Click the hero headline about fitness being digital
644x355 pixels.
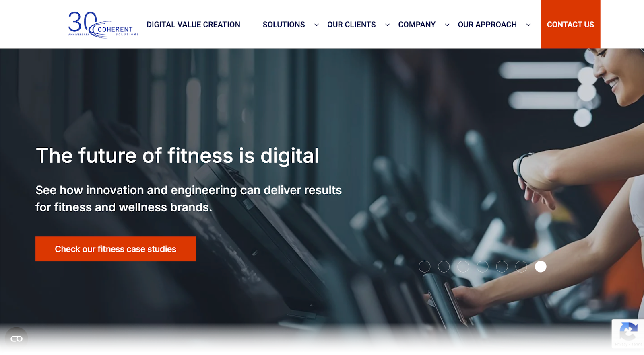178,156
